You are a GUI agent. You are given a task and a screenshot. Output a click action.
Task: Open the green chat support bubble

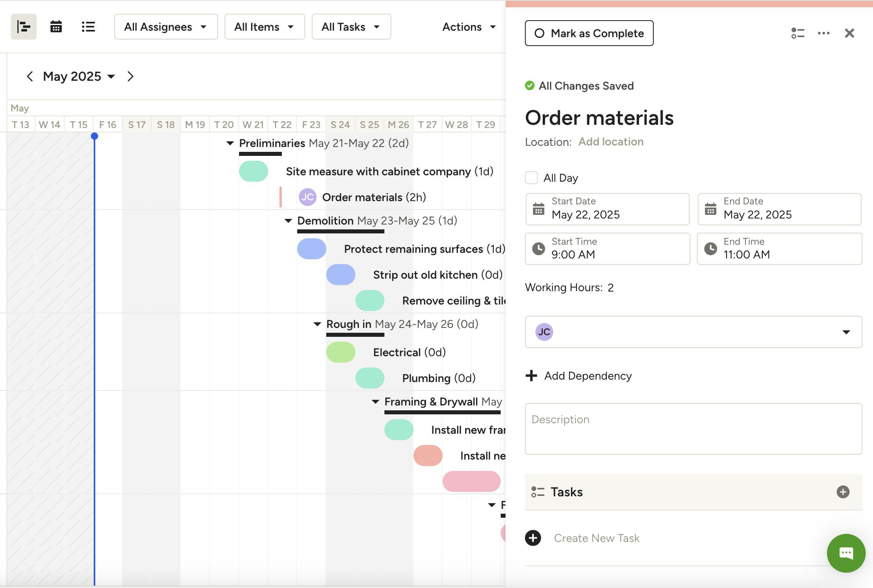pos(846,553)
